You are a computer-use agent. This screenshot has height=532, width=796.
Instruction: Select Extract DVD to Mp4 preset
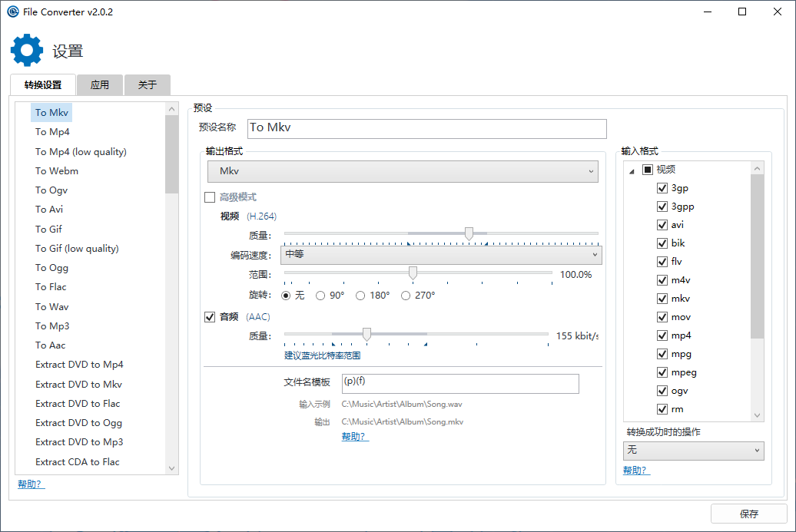pyautogui.click(x=79, y=365)
